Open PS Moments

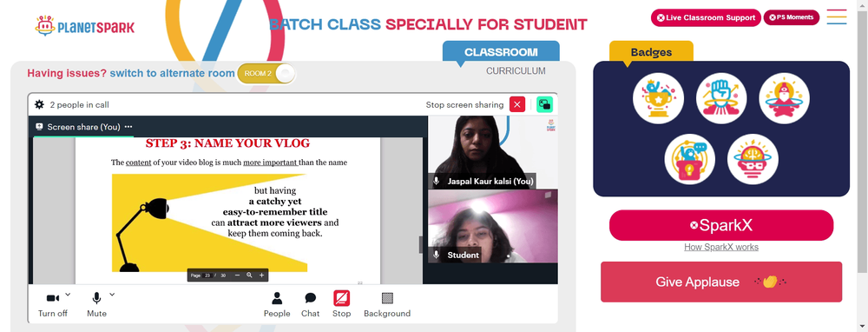792,17
